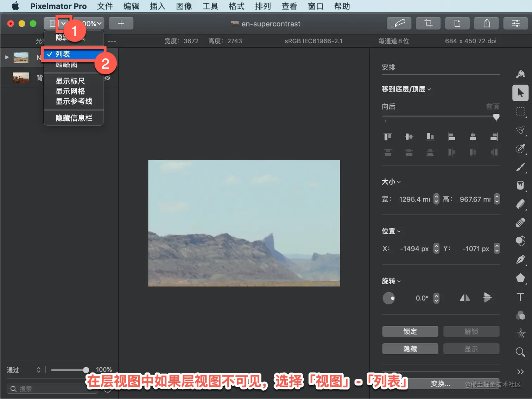This screenshot has height=399, width=532.
Task: Select the circle-with-dashed-arrows retouch tool
Action: tap(520, 241)
